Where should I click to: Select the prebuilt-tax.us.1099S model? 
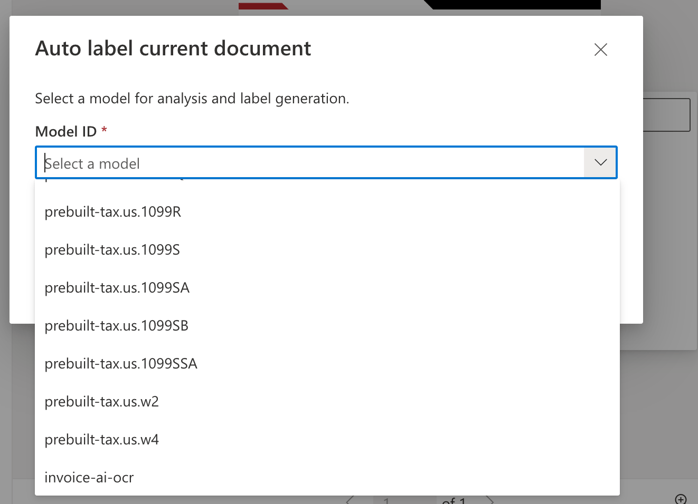coord(112,250)
